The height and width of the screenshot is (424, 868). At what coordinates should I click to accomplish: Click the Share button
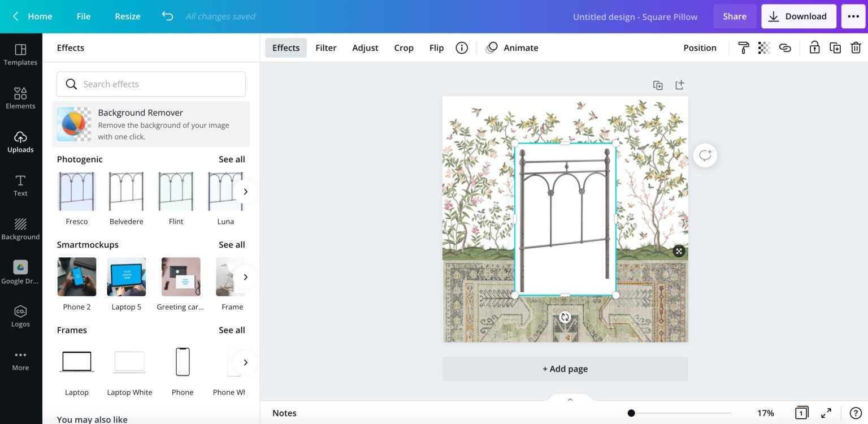735,16
